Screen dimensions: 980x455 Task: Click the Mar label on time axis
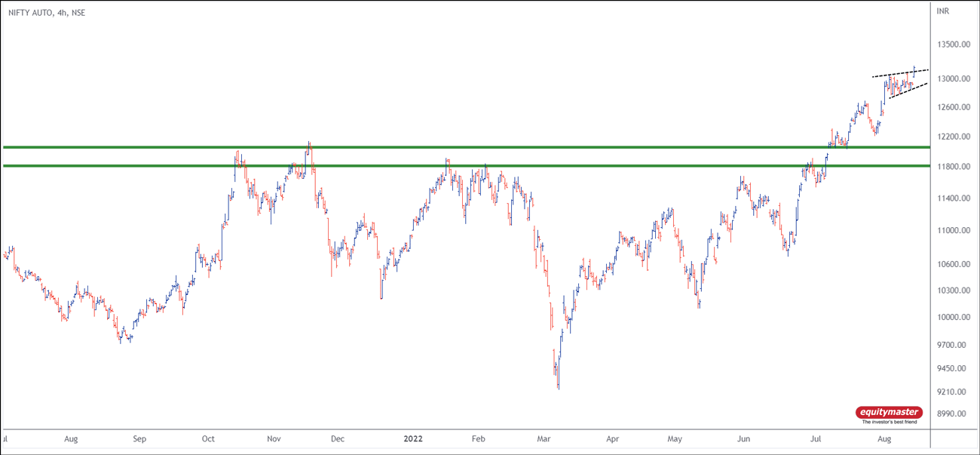(x=544, y=438)
